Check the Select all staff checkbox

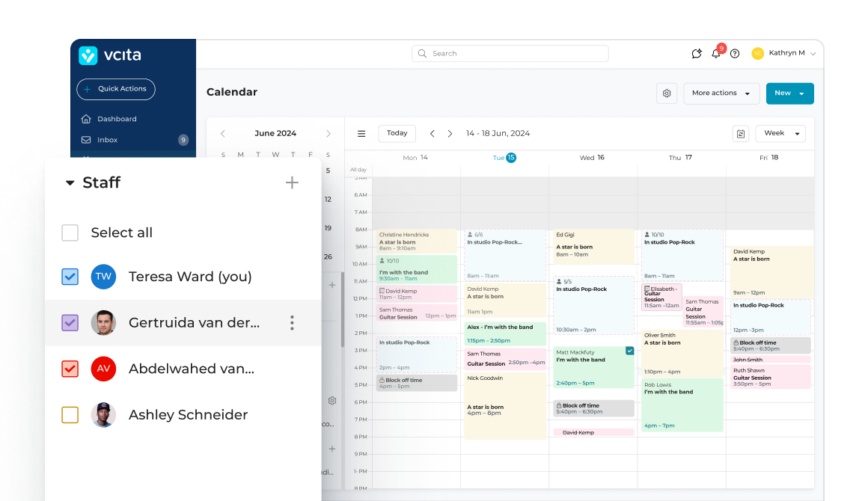tap(70, 233)
